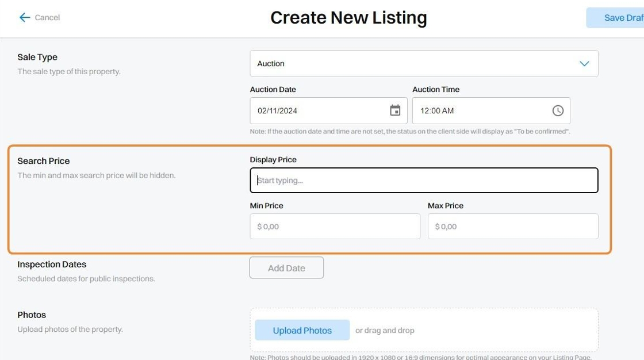Click into the Max Price input

point(512,227)
